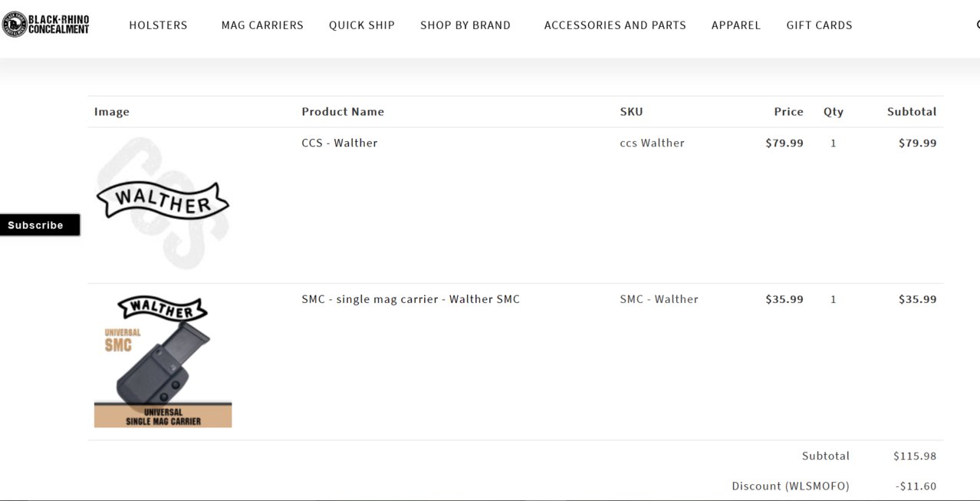Screen dimensions: 980x501
Task: Open the CCS - Walther product link
Action: click(x=340, y=143)
